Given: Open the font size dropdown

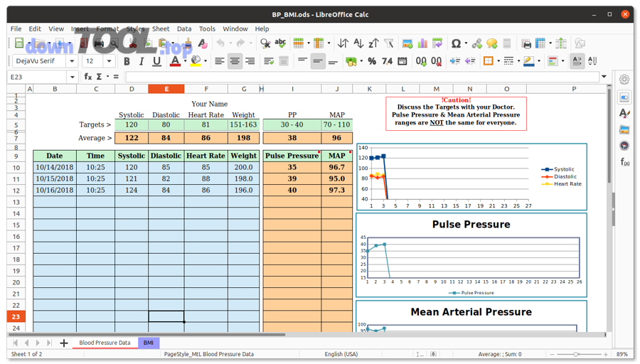Looking at the screenshot, I should pos(109,61).
